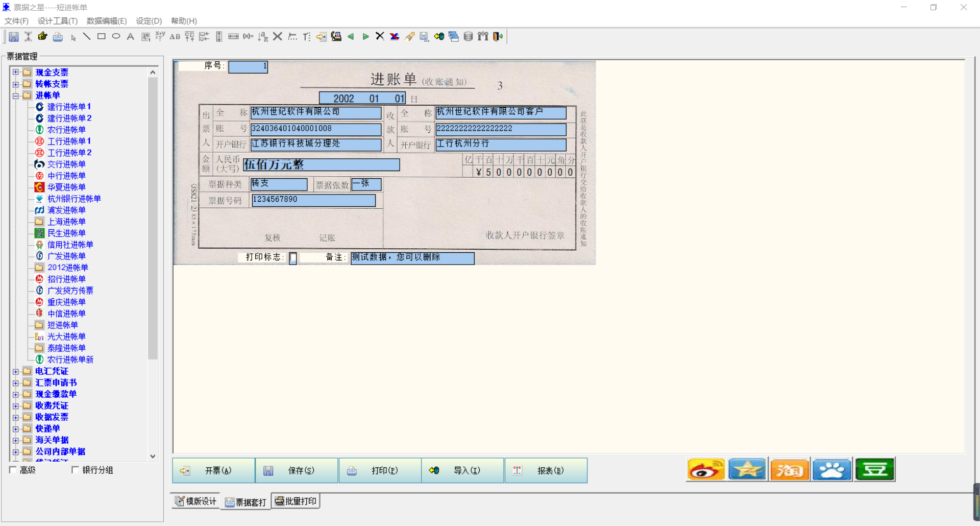Click the (x)= variable icon
The height and width of the screenshot is (526, 980).
(248, 36)
